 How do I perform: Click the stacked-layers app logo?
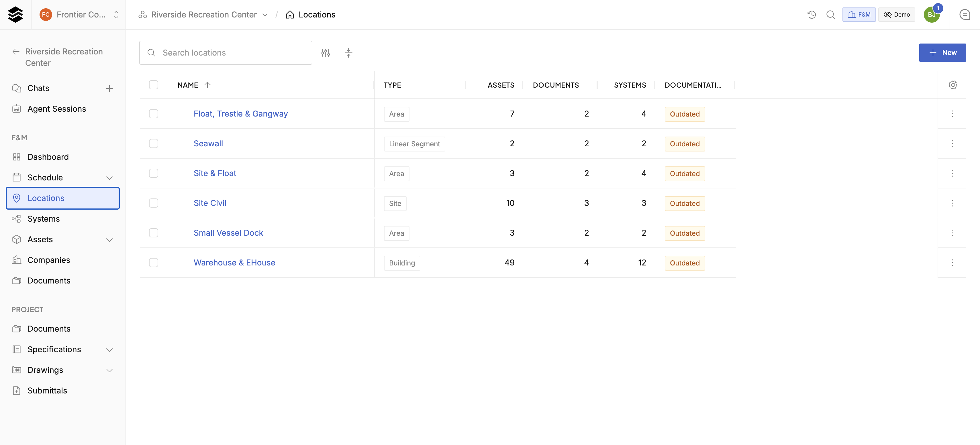(15, 14)
